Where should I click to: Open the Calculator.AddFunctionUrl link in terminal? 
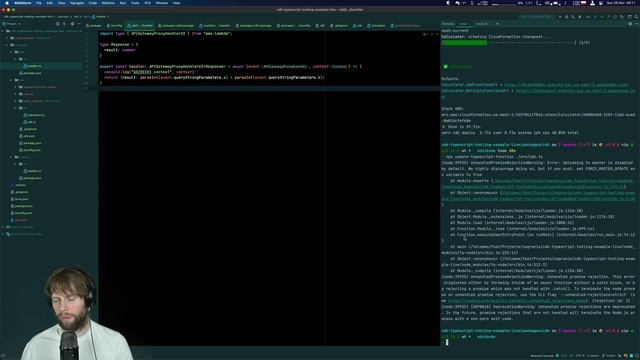point(566,85)
